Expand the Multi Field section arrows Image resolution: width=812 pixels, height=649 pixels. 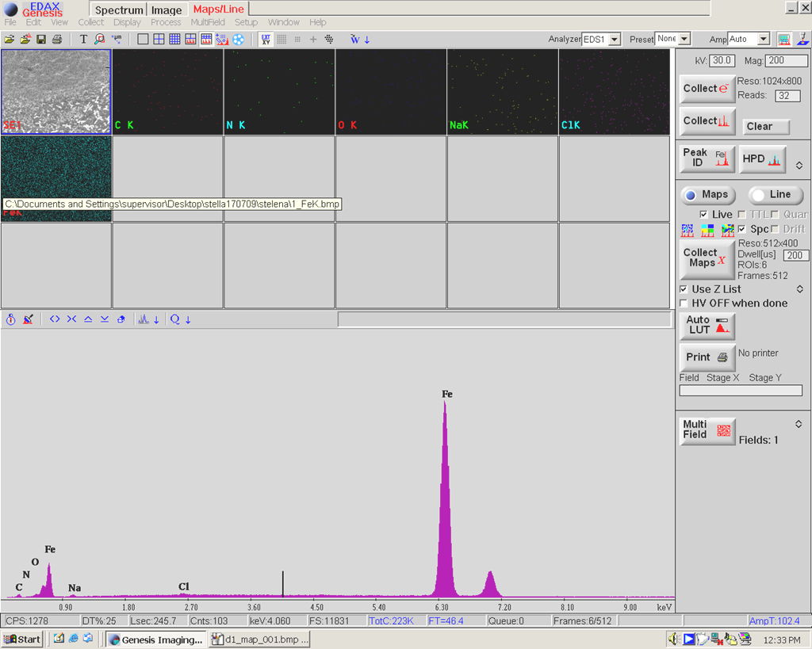(x=799, y=425)
